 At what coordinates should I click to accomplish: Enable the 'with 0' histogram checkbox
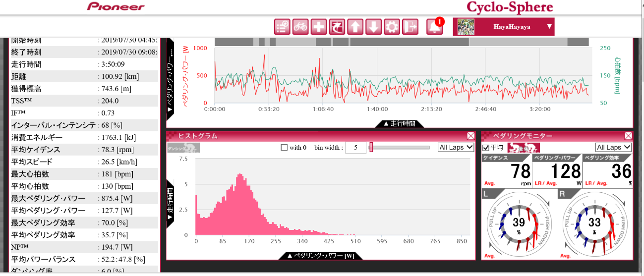[x=284, y=148]
